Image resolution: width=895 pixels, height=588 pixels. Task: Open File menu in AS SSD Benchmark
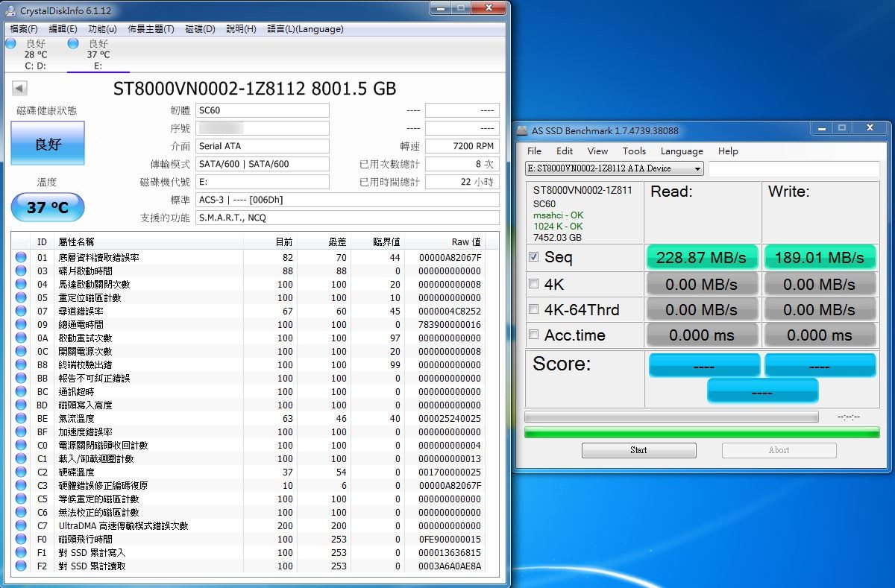[x=534, y=151]
